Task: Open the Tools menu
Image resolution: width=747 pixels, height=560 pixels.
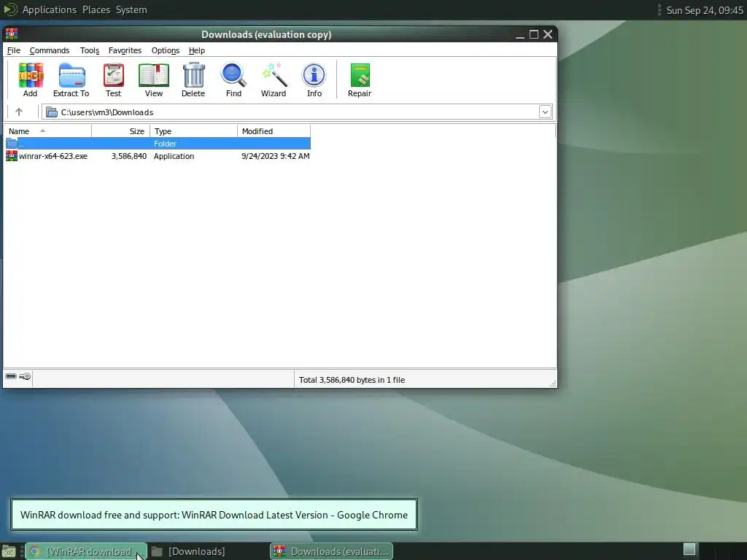Action: click(x=90, y=50)
